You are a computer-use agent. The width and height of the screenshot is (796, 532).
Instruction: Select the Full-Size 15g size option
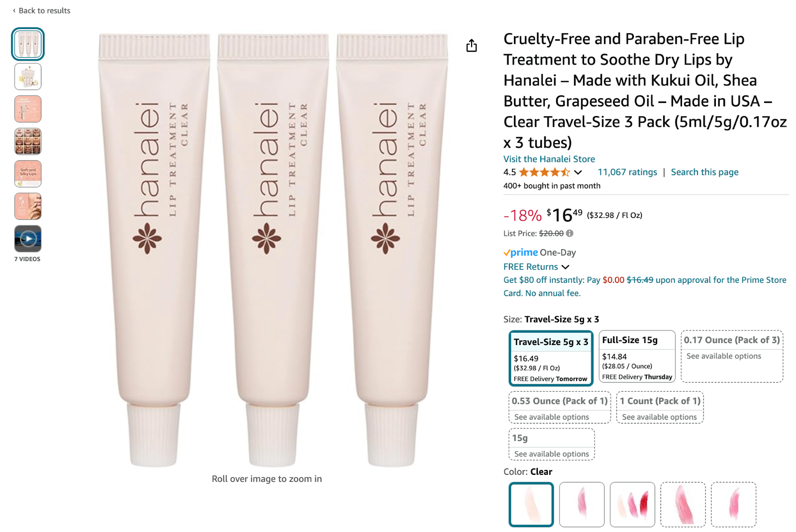click(x=637, y=356)
